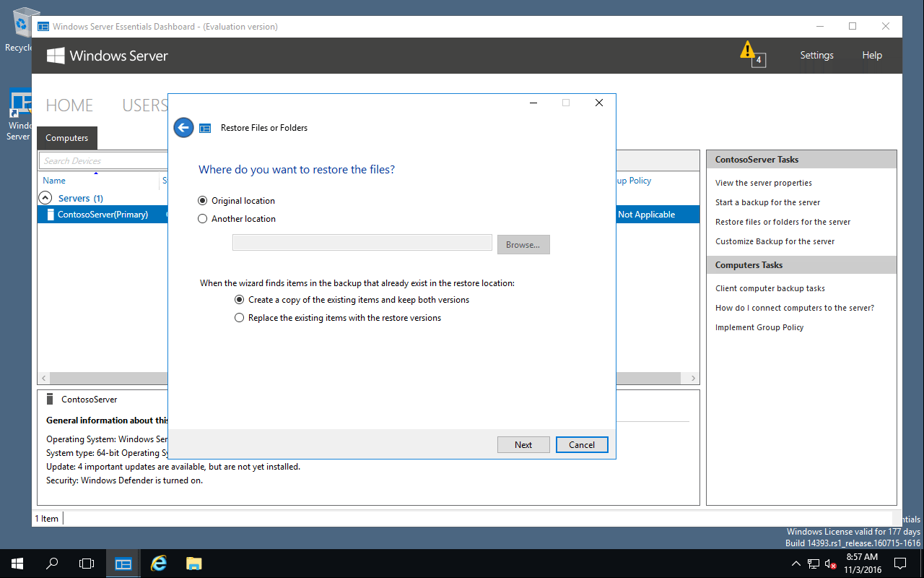Choose Replace existing items with restore versions

(338, 318)
